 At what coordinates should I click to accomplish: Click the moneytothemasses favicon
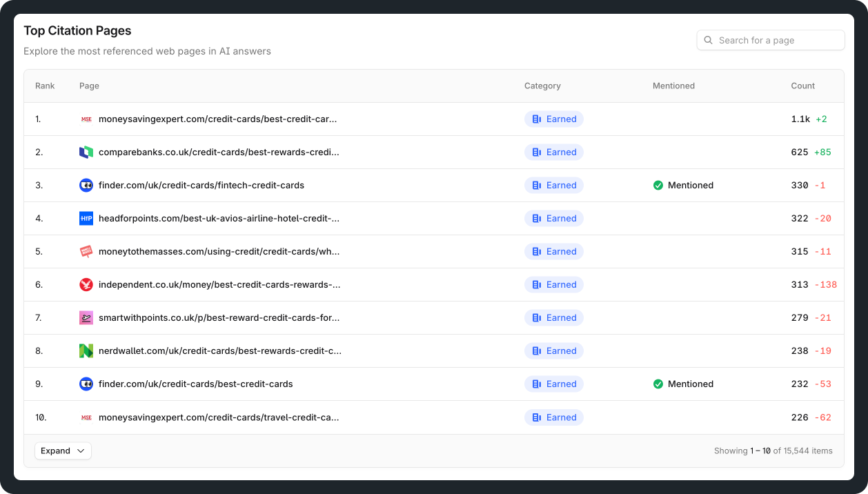[x=86, y=252]
